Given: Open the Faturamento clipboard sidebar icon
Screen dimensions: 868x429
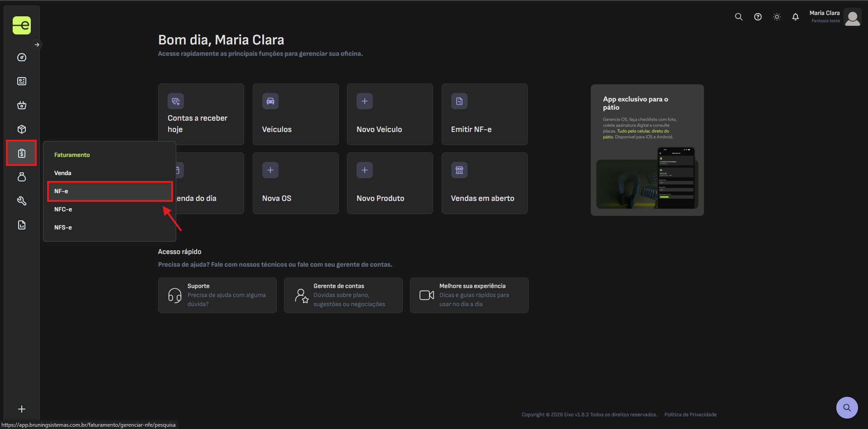Looking at the screenshot, I should pyautogui.click(x=22, y=153).
